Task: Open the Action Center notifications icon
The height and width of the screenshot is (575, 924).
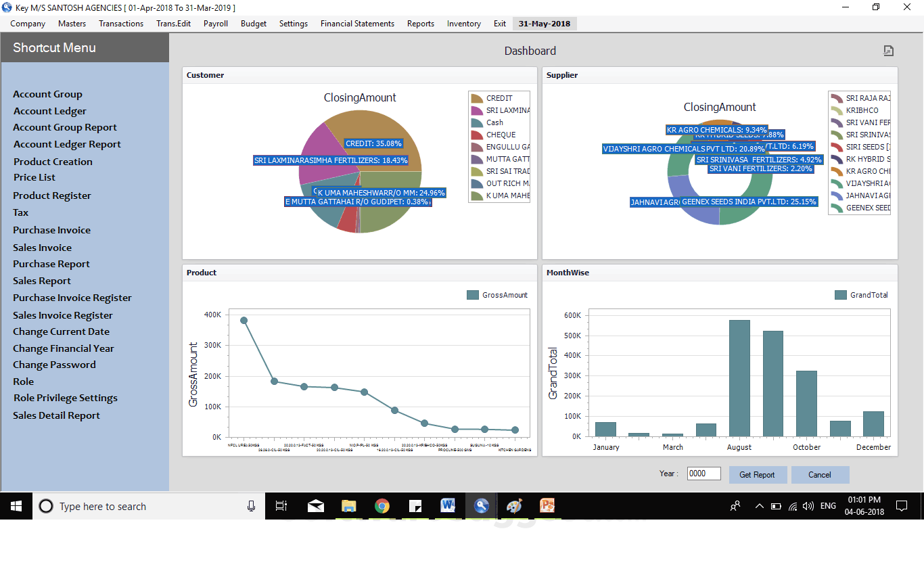Action: pos(901,506)
